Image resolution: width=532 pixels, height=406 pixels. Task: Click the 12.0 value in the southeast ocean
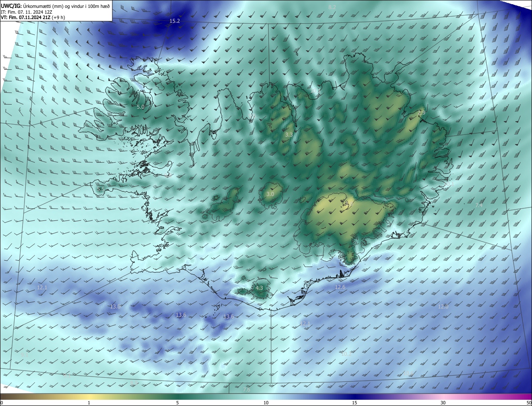(x=443, y=306)
